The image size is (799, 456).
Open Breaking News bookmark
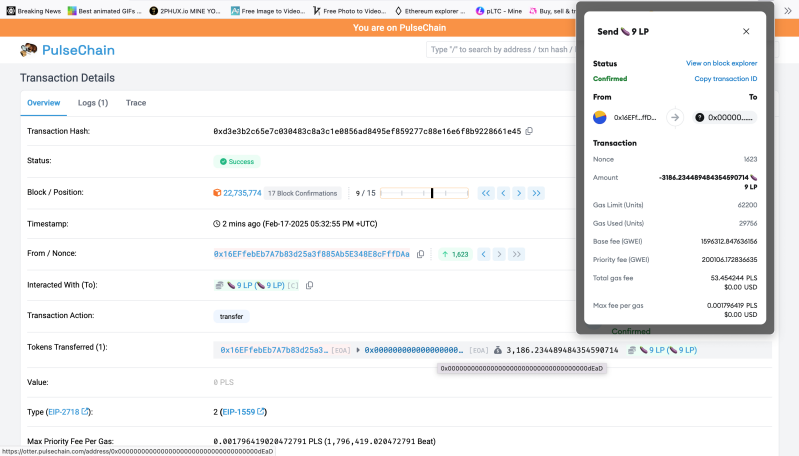pyautogui.click(x=34, y=11)
